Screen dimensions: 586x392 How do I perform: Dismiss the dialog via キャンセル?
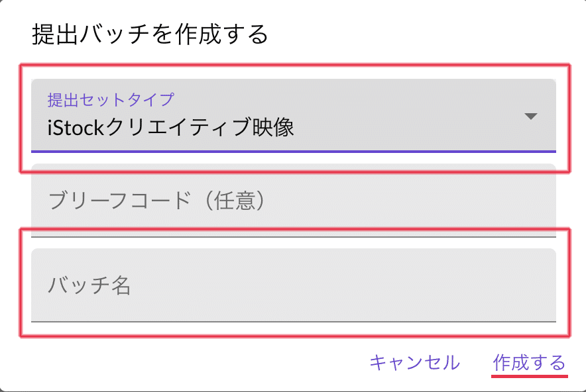tap(414, 363)
